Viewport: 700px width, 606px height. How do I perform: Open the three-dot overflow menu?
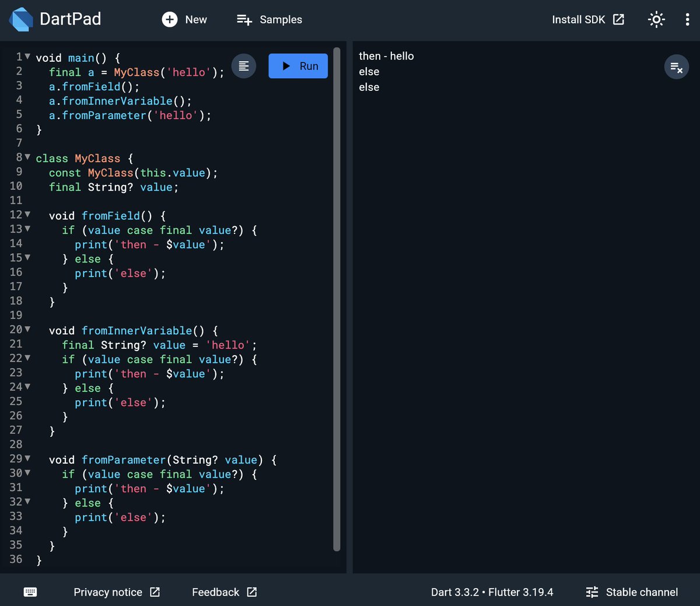687,19
